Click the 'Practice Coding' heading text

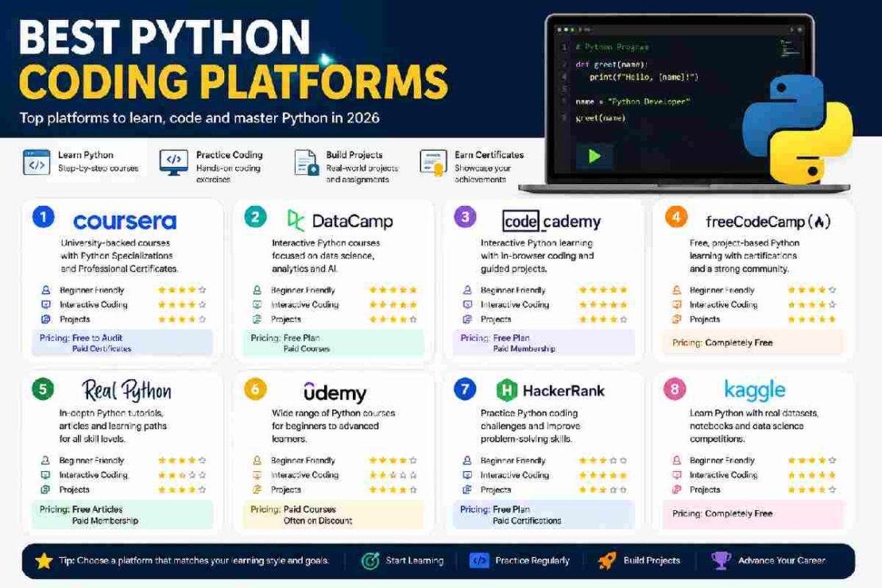tap(230, 155)
